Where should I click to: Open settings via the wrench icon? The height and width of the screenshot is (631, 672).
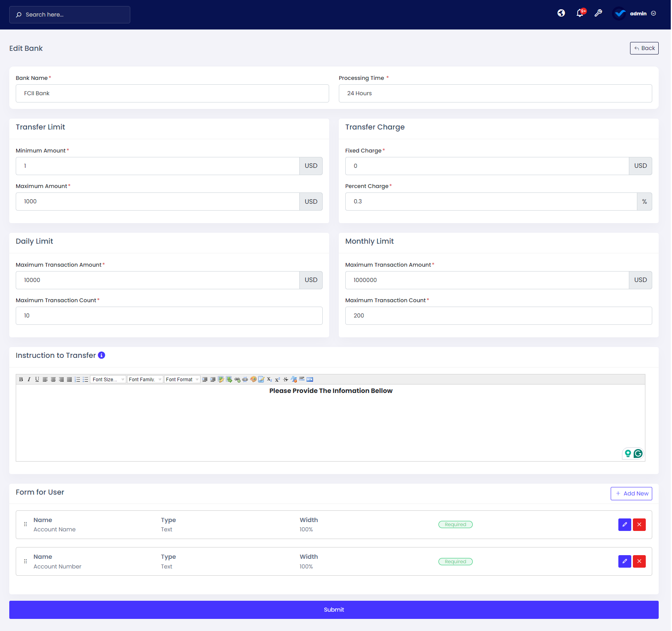pyautogui.click(x=598, y=13)
